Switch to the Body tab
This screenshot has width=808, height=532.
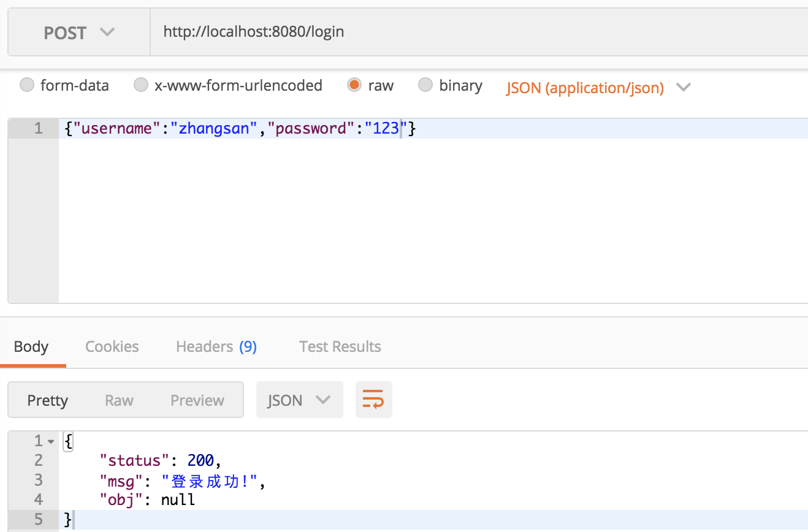(31, 346)
